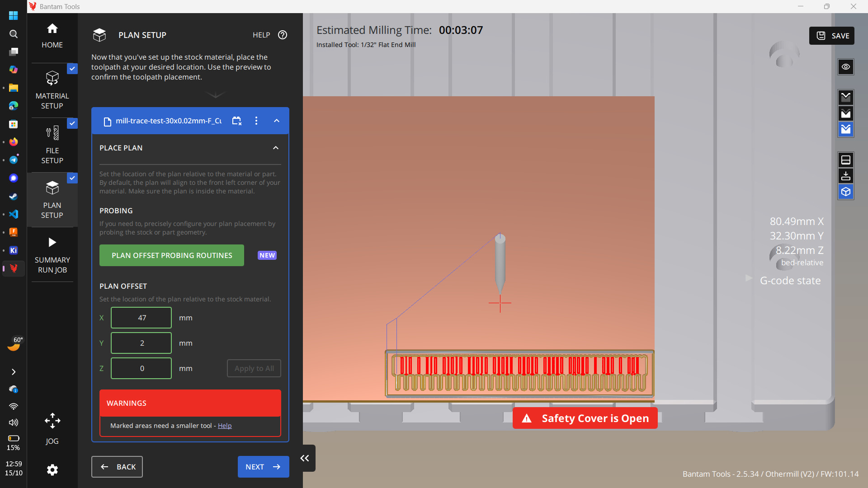The height and width of the screenshot is (488, 868).
Task: Select the first envelope view icon
Action: 846,97
